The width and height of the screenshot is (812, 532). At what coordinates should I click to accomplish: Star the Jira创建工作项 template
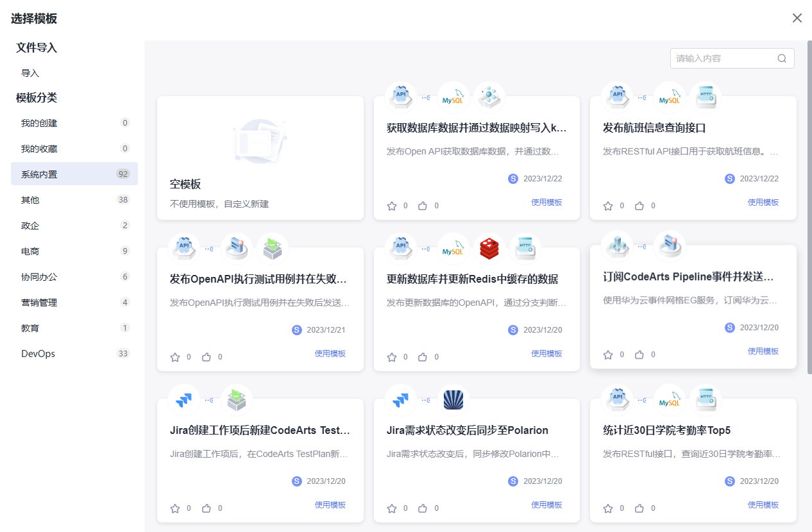(x=175, y=508)
